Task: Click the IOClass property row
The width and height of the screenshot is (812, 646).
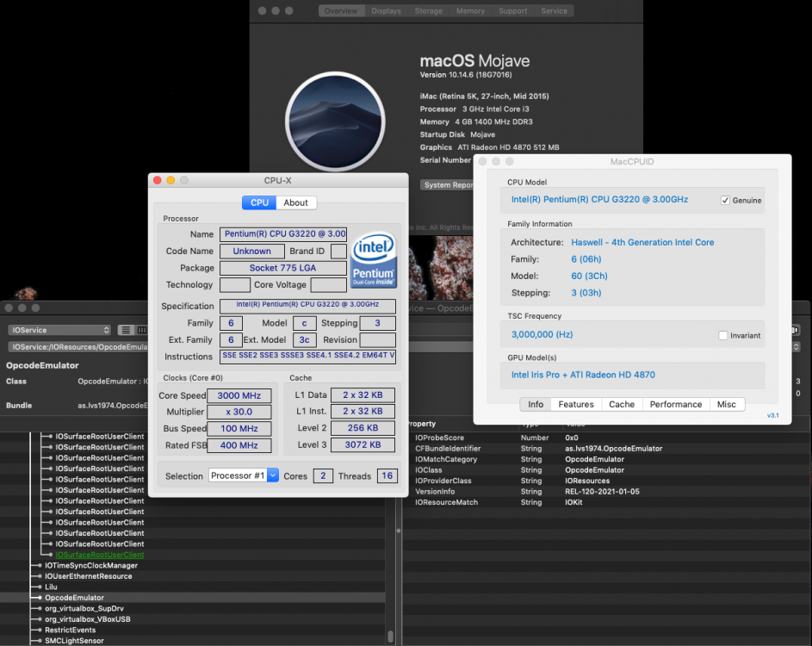Action: [607, 470]
